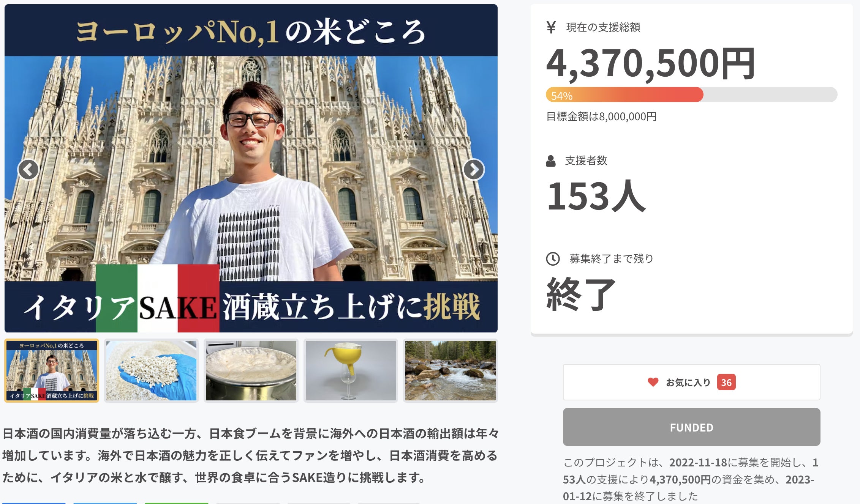Click the main Italia SAKE banner image
The height and width of the screenshot is (504, 860).
[x=251, y=168]
